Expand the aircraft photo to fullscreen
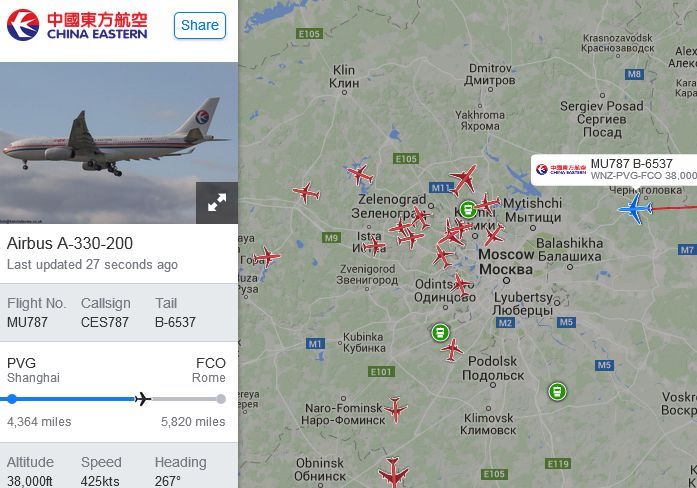 pyautogui.click(x=217, y=203)
